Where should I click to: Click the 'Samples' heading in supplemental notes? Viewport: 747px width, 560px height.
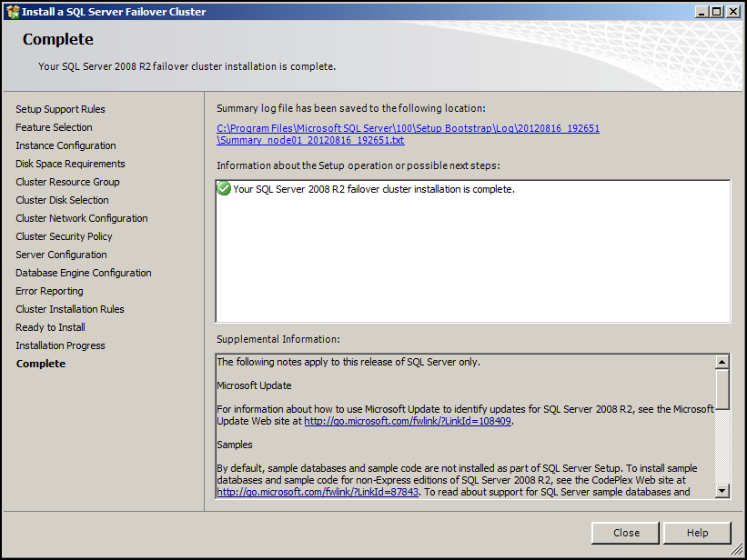[235, 445]
